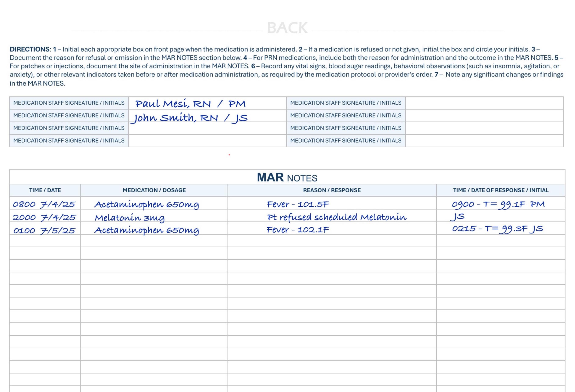Click the 'BACK' page heading
Viewport: 575px width, 392px height.
287,28
